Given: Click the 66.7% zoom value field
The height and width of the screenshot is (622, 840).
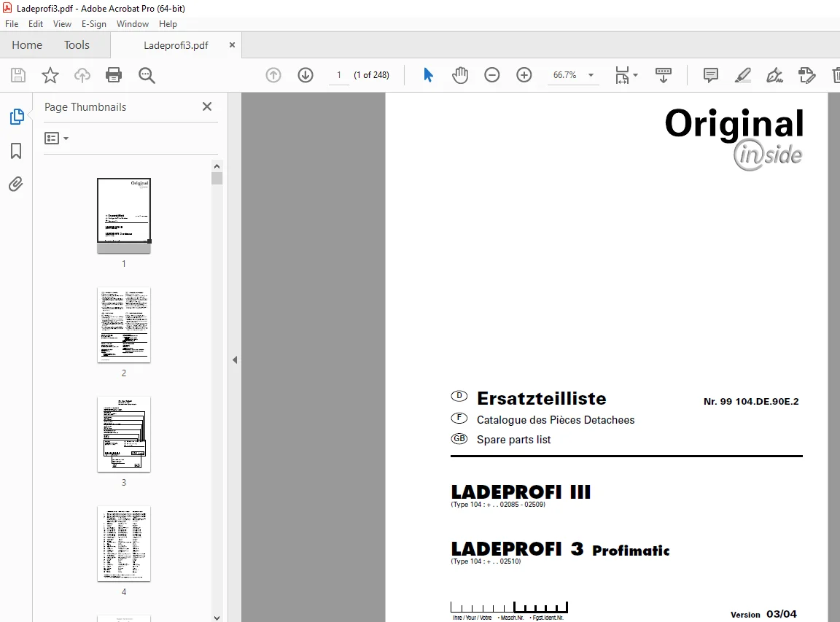Looking at the screenshot, I should [564, 75].
